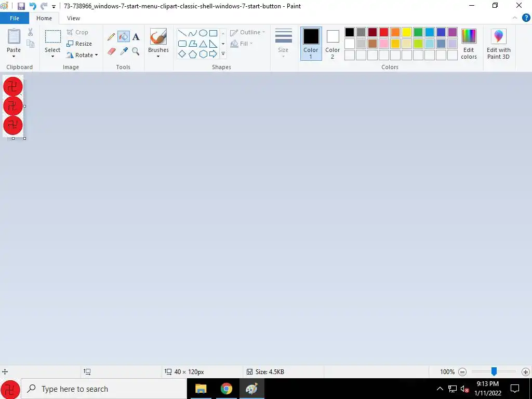The image size is (532, 399).
Task: Expand the Select options arrow
Action: (x=53, y=56)
